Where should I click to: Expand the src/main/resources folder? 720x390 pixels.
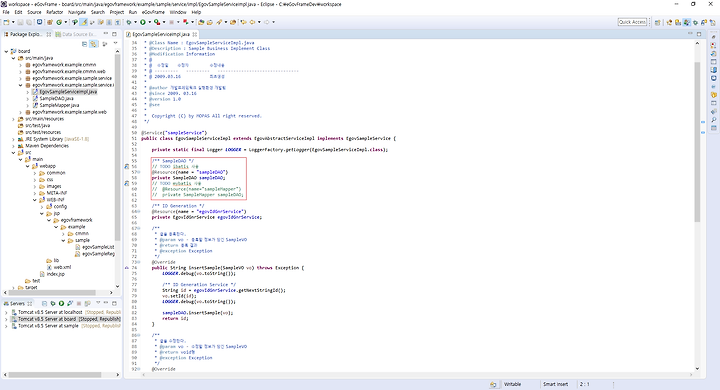pyautogui.click(x=13, y=119)
